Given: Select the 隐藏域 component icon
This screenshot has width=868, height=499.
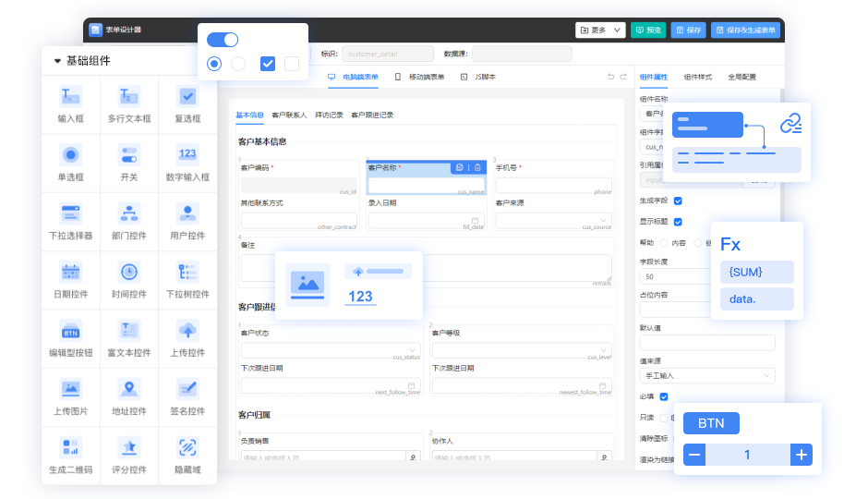Looking at the screenshot, I should pos(187,447).
